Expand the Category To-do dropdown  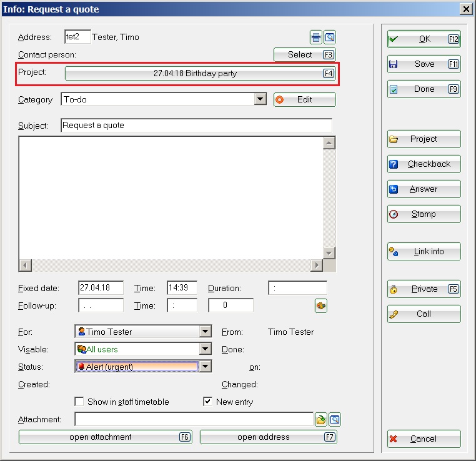pyautogui.click(x=260, y=99)
